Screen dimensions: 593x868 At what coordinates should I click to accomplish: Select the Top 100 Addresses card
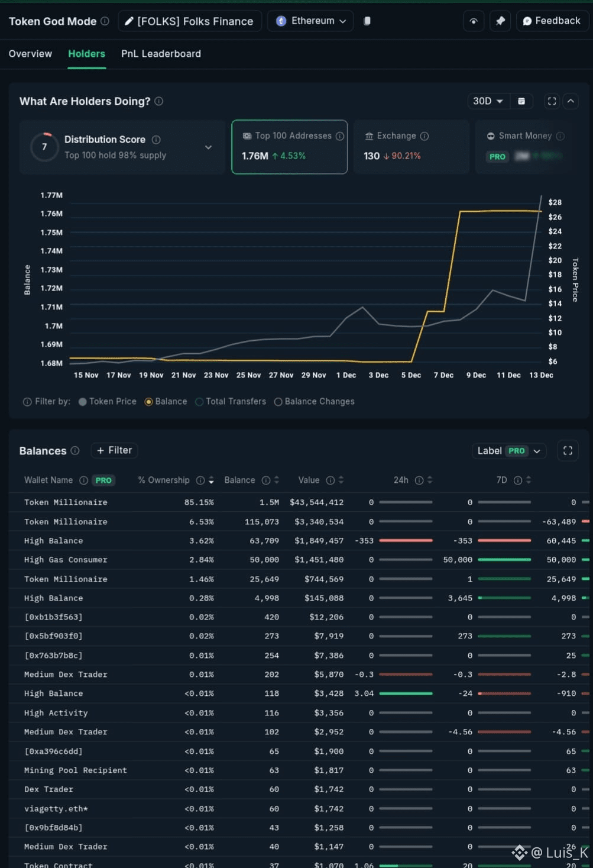[x=289, y=147]
